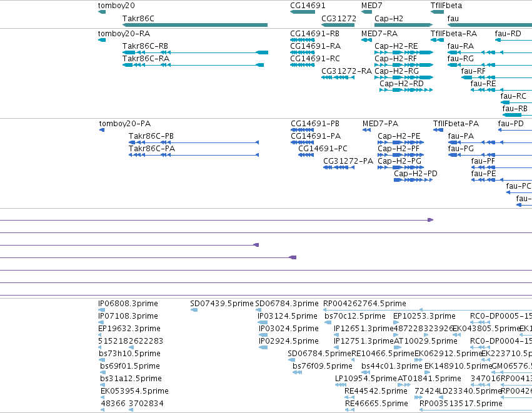This screenshot has height=413, width=532.
Task: Select transcript label tomboy20-RA
Action: click(x=124, y=34)
